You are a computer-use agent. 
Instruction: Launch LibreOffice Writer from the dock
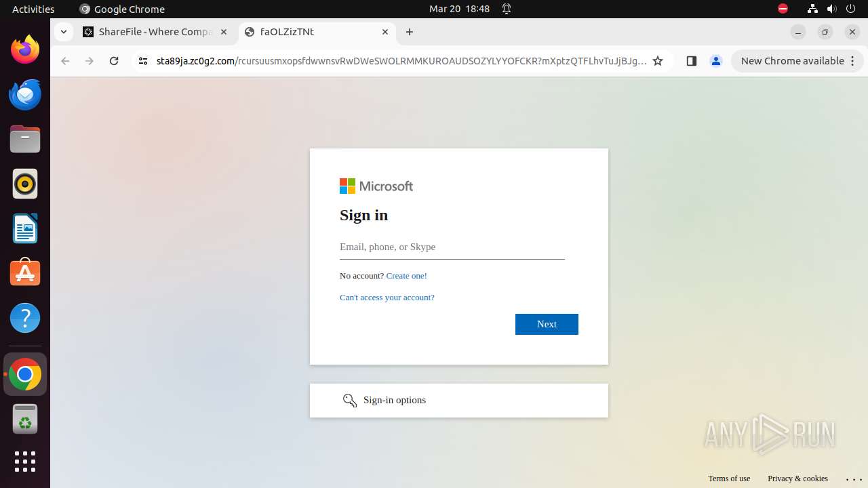click(25, 228)
